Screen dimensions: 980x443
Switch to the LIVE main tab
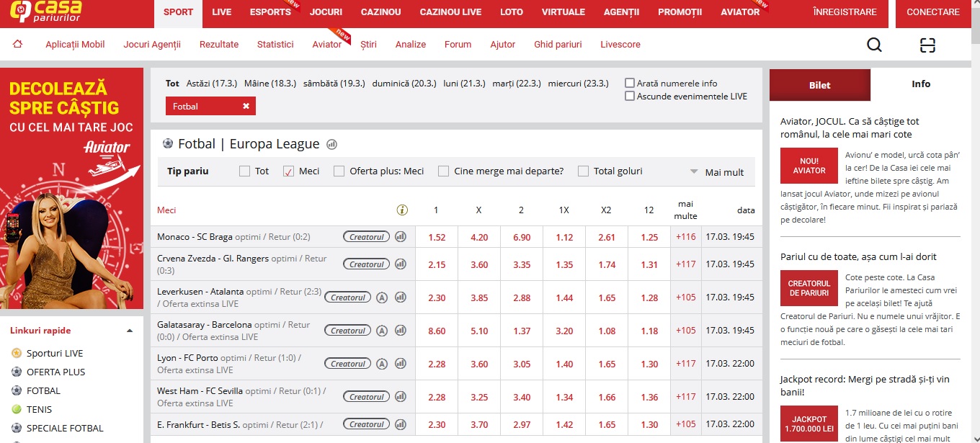click(x=222, y=12)
